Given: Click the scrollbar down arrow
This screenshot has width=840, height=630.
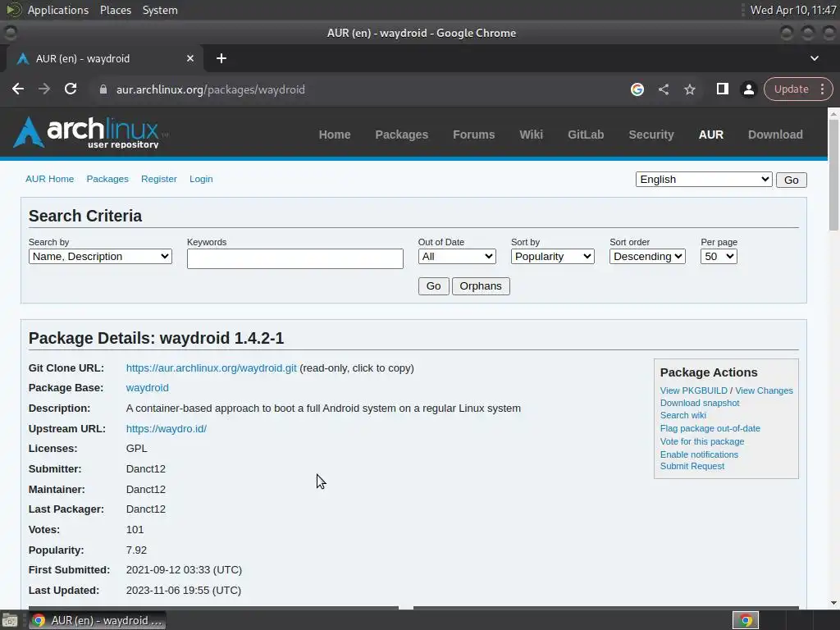Looking at the screenshot, I should (833, 603).
